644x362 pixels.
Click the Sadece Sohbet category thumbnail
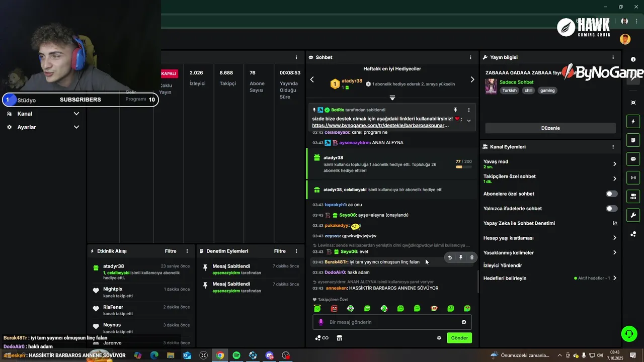click(x=491, y=86)
